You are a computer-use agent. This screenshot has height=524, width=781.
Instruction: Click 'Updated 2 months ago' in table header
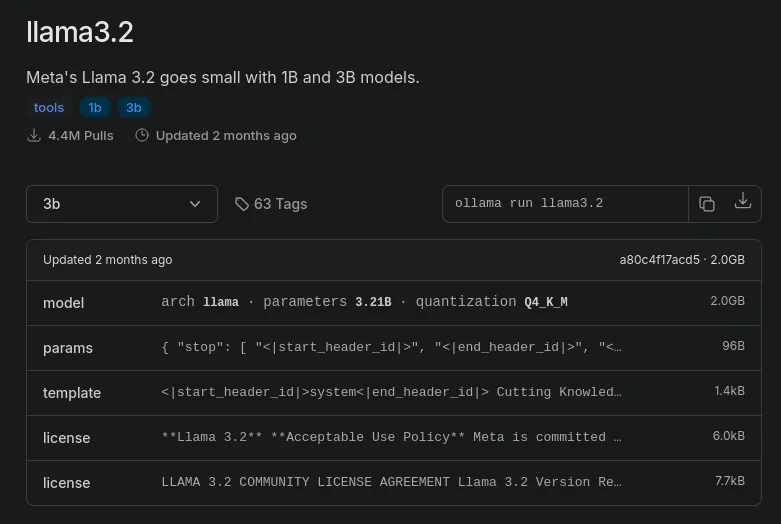pos(108,260)
